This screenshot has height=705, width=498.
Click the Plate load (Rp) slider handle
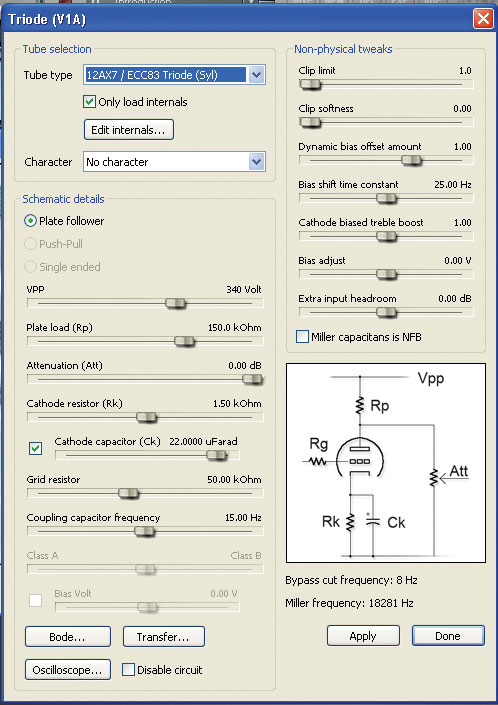pyautogui.click(x=184, y=342)
